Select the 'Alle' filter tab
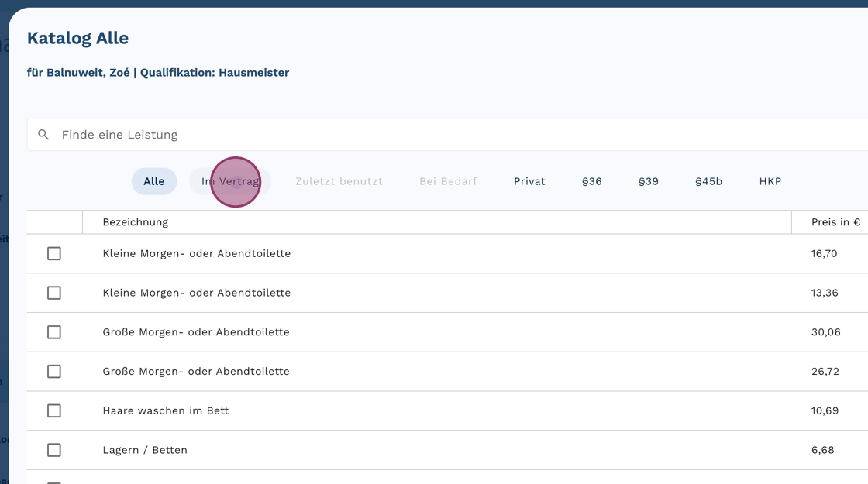This screenshot has width=868, height=484. [154, 181]
